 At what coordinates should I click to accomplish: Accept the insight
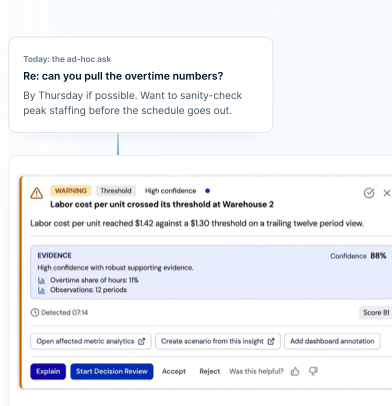174,371
